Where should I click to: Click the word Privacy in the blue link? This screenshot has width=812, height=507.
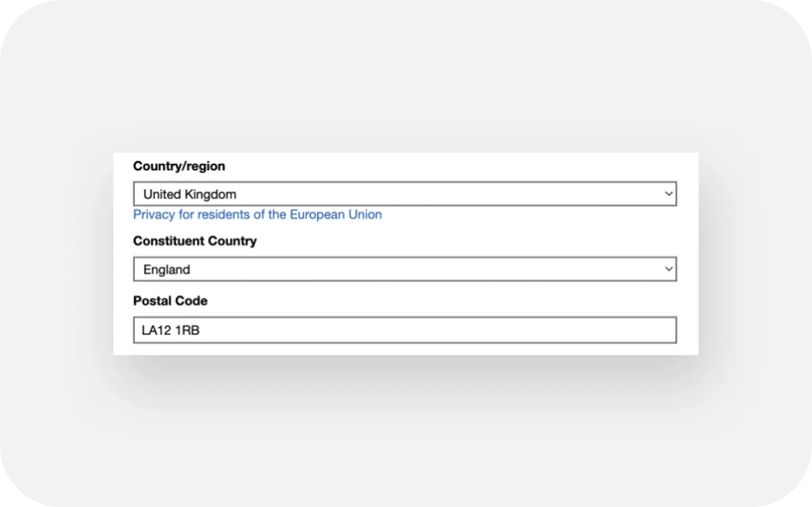pos(154,215)
